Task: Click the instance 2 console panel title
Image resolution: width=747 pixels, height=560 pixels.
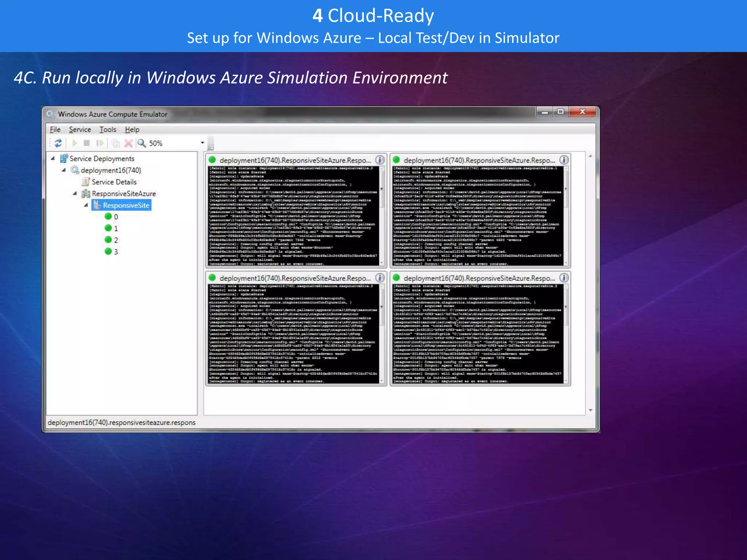Action: point(295,278)
